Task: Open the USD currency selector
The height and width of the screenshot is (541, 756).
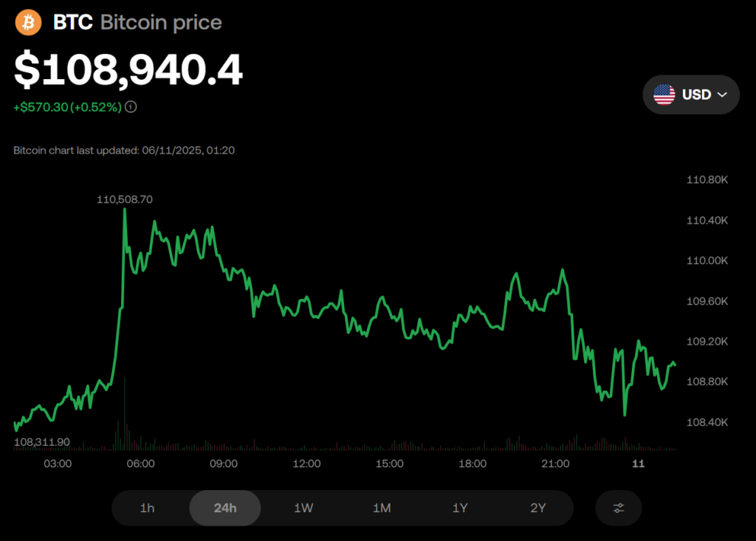Action: 691,94
